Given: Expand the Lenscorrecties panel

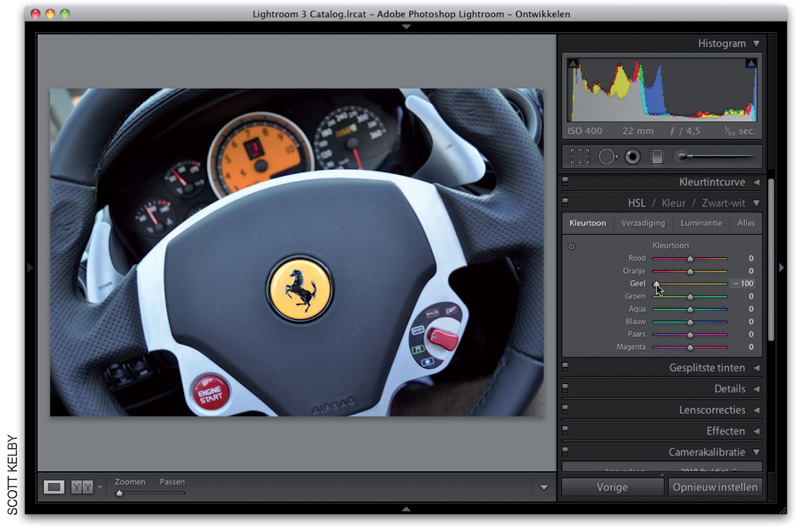Looking at the screenshot, I should (757, 410).
